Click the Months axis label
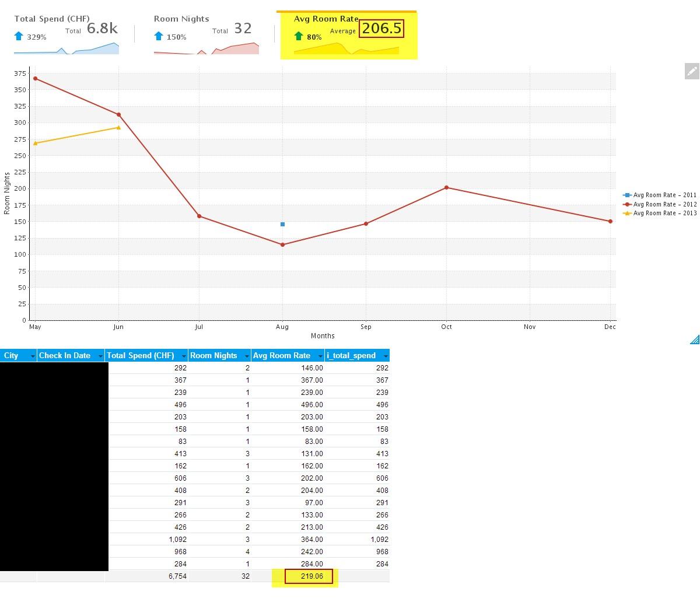The height and width of the screenshot is (602, 700). [323, 336]
